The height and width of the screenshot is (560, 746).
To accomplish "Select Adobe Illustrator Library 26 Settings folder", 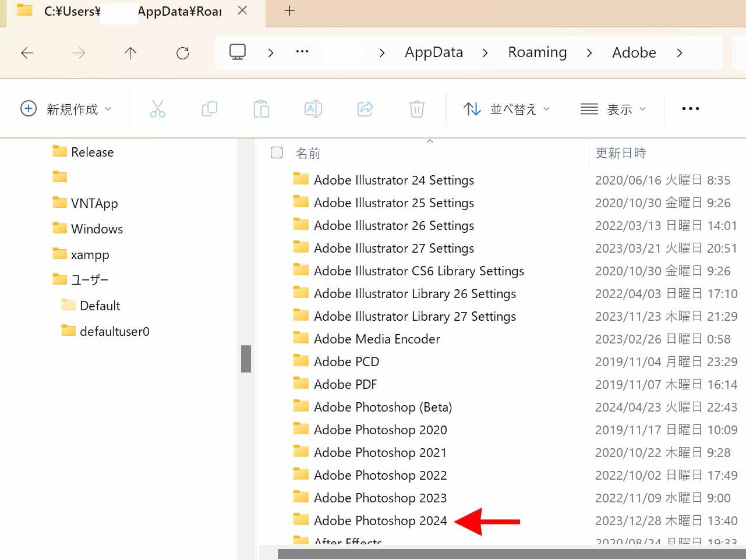I will [x=404, y=293].
